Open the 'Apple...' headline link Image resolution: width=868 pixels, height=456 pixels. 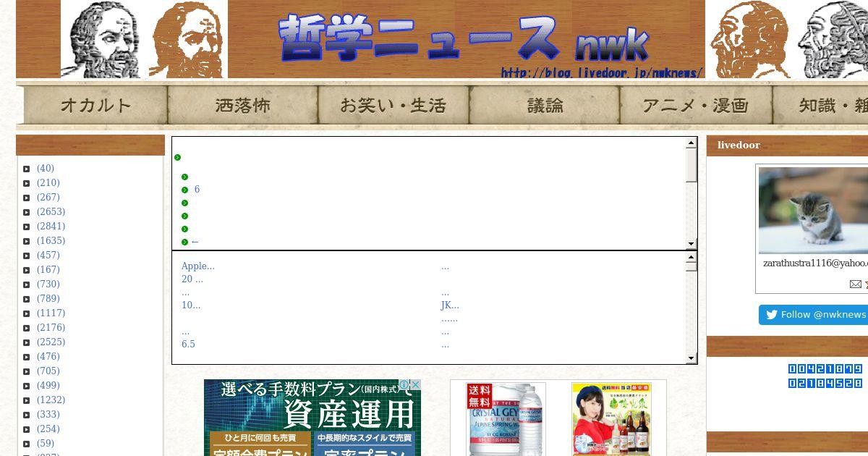198,266
